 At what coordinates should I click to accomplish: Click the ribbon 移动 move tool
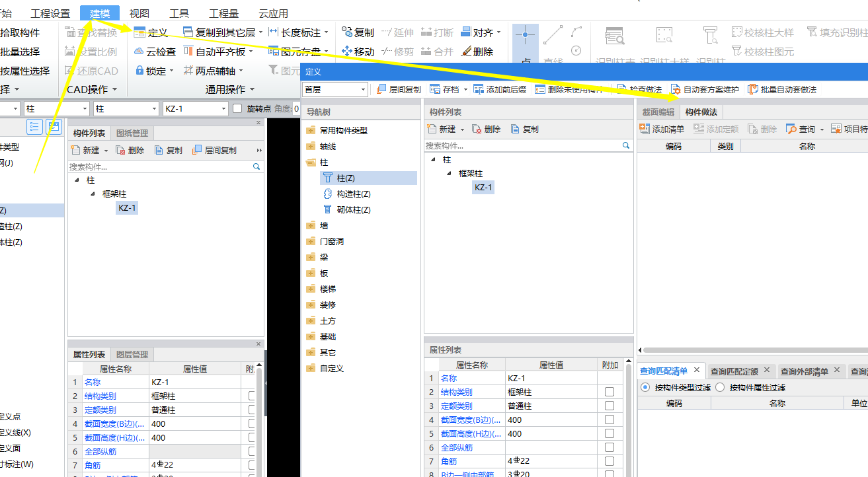[x=358, y=52]
